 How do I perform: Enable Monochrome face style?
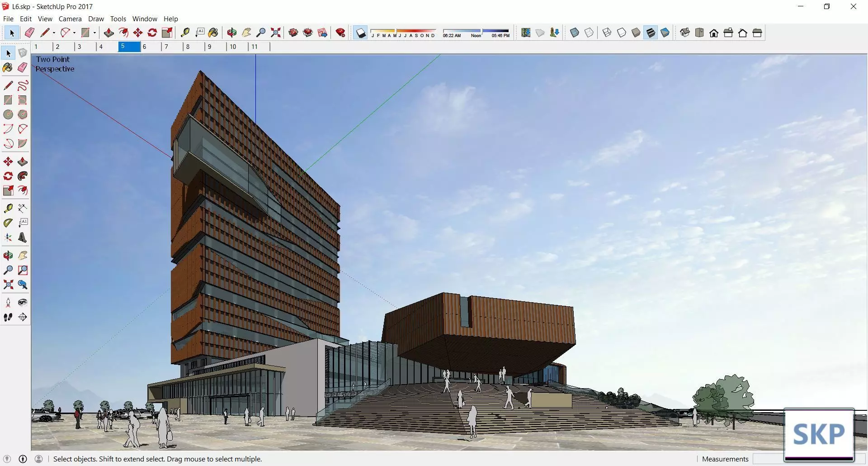tap(665, 33)
